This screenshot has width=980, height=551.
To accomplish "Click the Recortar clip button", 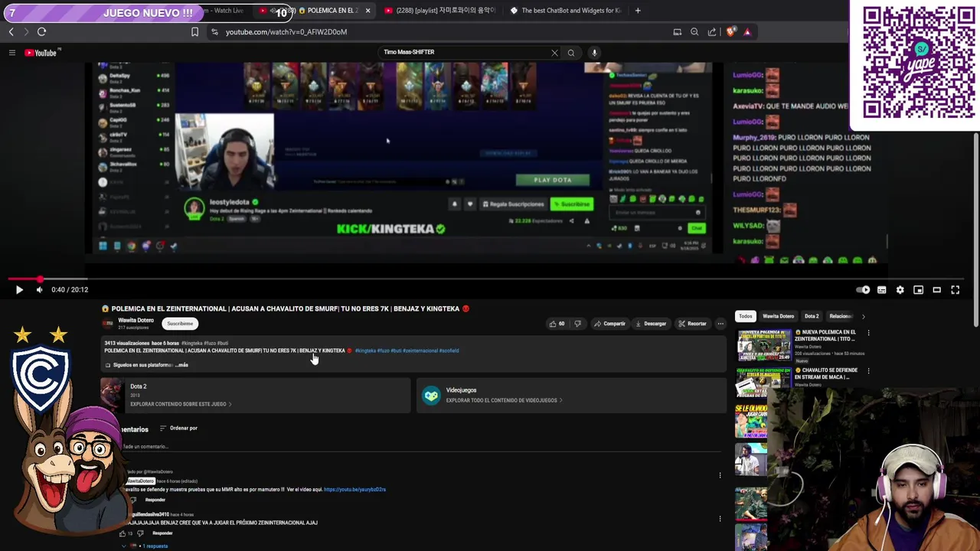I will 692,324.
